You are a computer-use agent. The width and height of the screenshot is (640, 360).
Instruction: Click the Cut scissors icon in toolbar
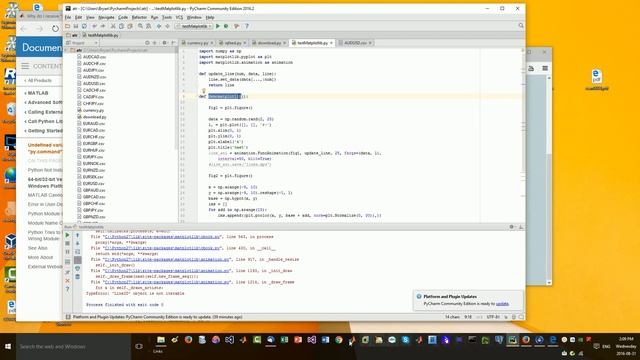click(x=113, y=26)
